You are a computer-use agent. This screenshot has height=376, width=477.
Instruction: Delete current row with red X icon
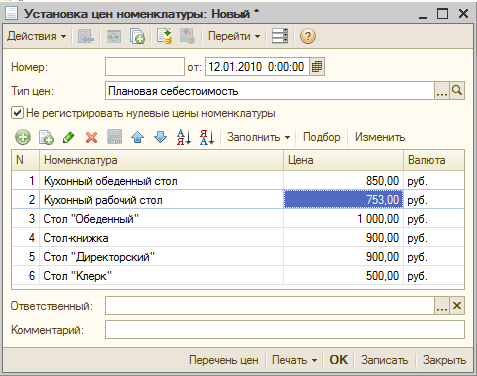pyautogui.click(x=91, y=137)
